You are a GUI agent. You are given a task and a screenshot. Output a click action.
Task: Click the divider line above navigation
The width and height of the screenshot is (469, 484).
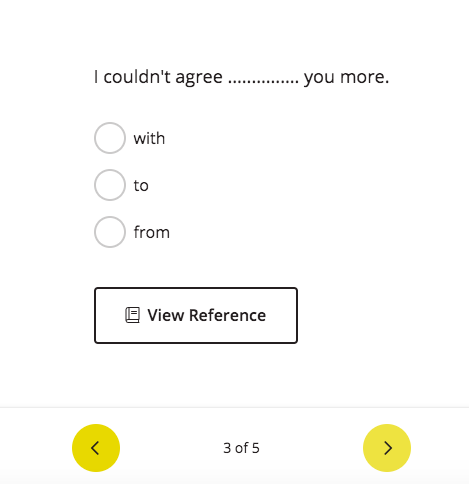(x=234, y=407)
